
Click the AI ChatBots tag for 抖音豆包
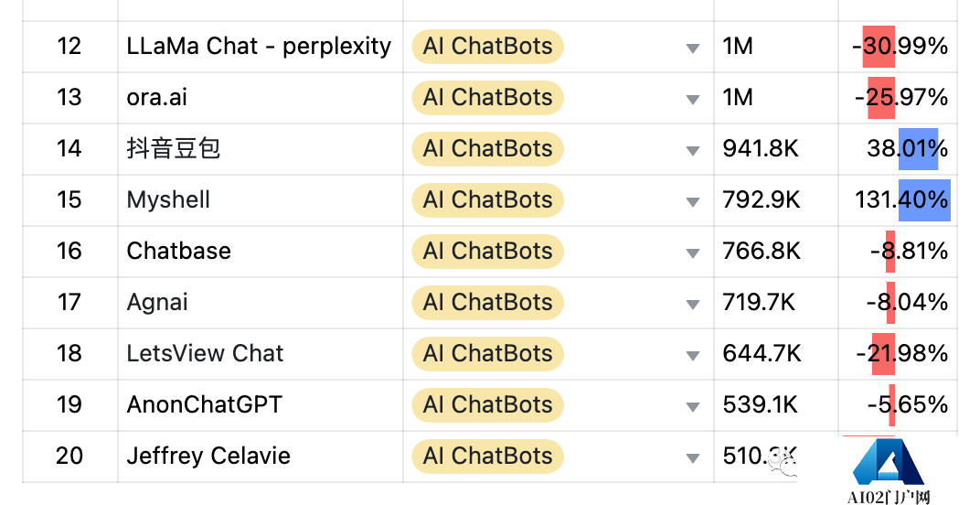[487, 149]
